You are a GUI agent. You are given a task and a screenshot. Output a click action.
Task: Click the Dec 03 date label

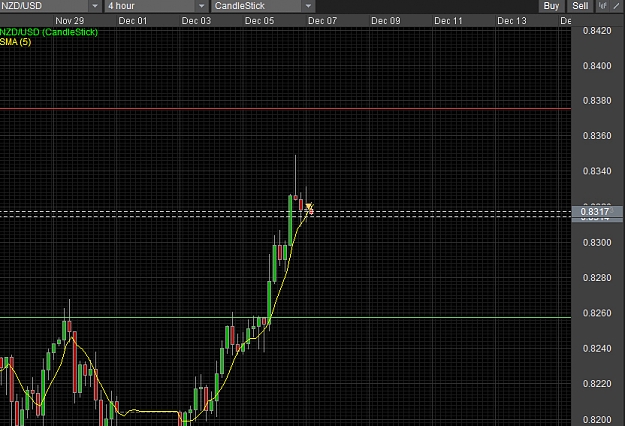196,21
